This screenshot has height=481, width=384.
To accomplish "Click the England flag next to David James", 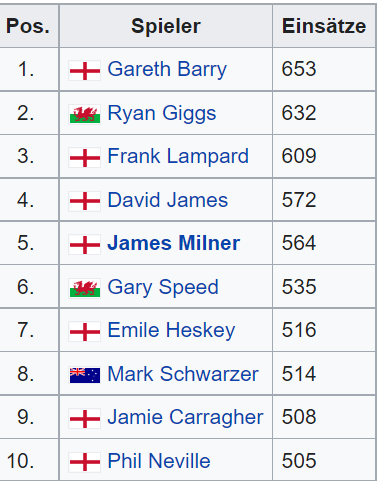I will 85,201.
